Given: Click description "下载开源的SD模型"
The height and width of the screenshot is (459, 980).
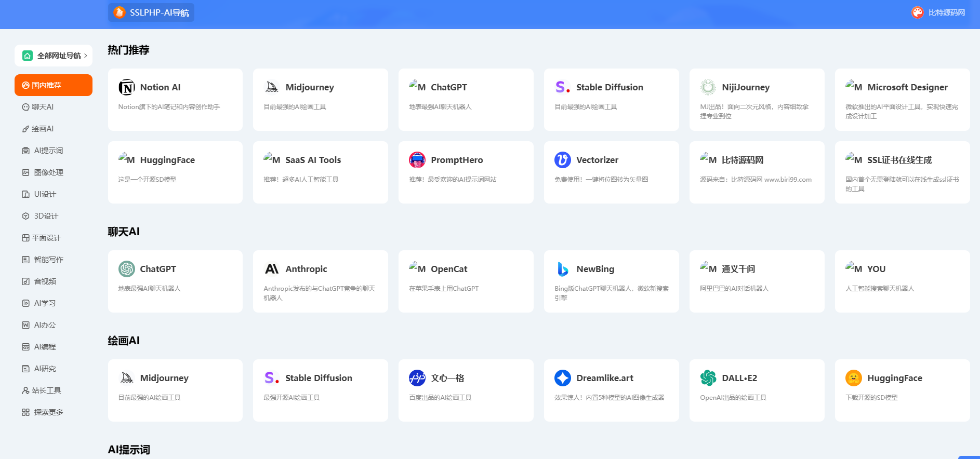Looking at the screenshot, I should coord(871,398).
